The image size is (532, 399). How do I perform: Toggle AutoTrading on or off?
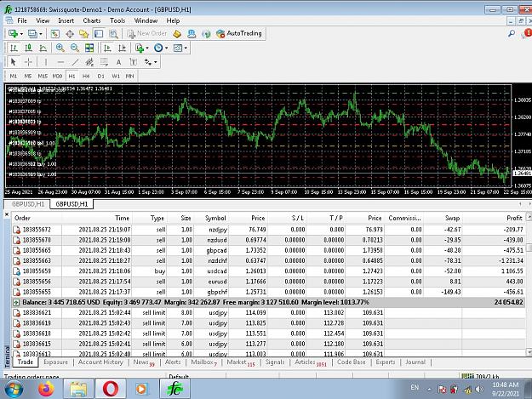click(239, 33)
